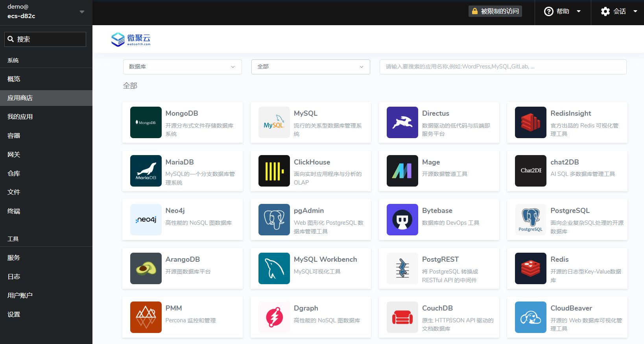Expand the 帮助 help menu arrow
The height and width of the screenshot is (344, 644).
coord(579,11)
